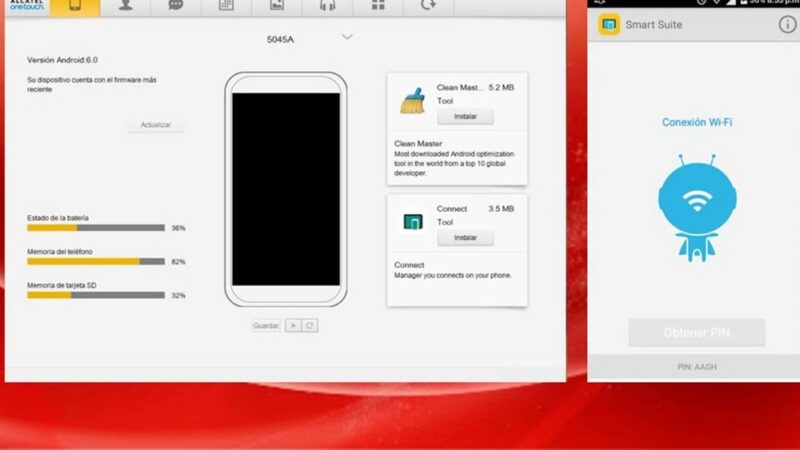The height and width of the screenshot is (450, 800).
Task: Click the 36% battery percentage
Action: point(179,228)
